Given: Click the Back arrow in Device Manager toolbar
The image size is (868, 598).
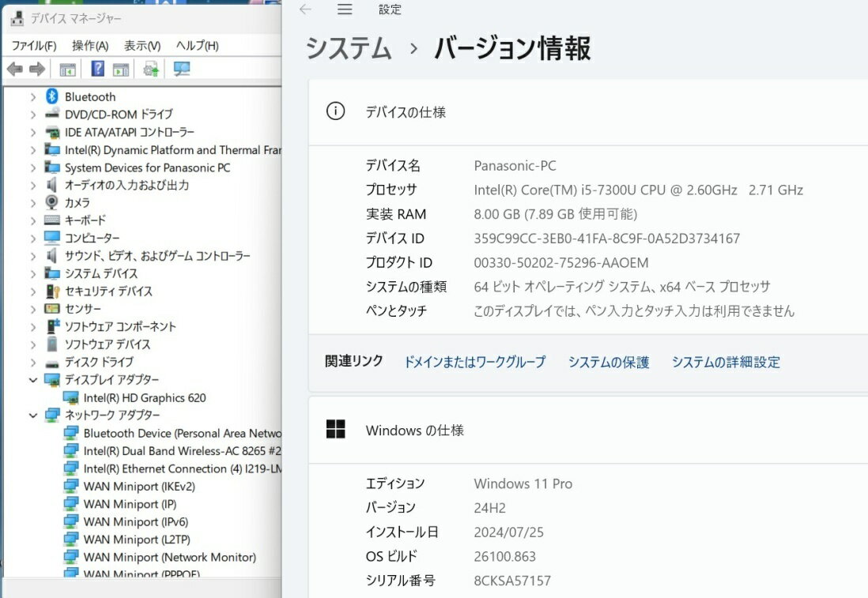Looking at the screenshot, I should [x=15, y=70].
